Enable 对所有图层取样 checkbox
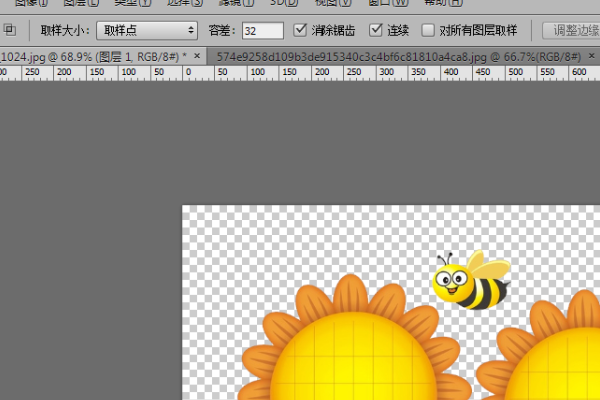Image resolution: width=600 pixels, height=400 pixels. pyautogui.click(x=428, y=31)
